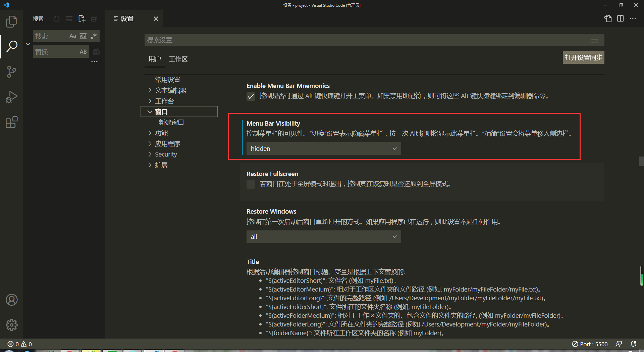Open the Source Control view
644x352 pixels.
point(11,72)
